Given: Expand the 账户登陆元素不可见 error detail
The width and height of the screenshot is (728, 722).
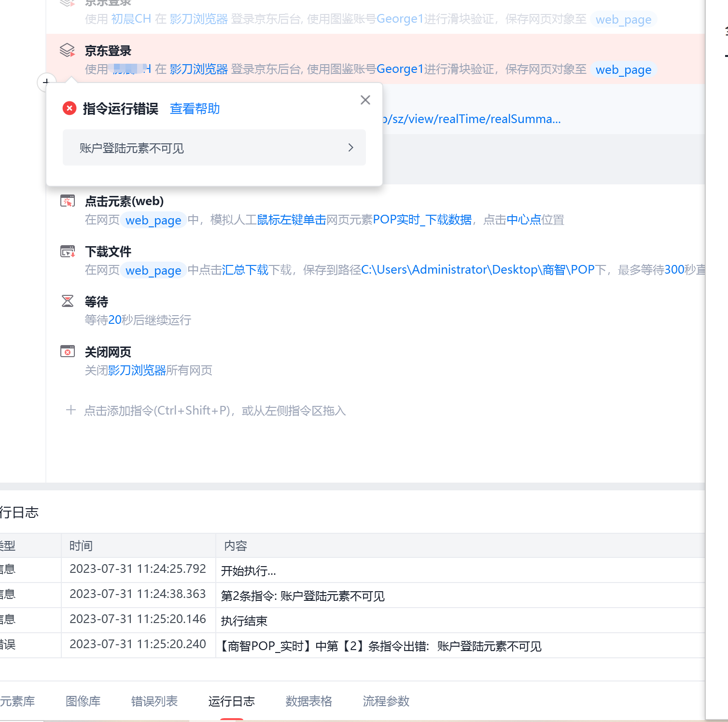Looking at the screenshot, I should 214,148.
